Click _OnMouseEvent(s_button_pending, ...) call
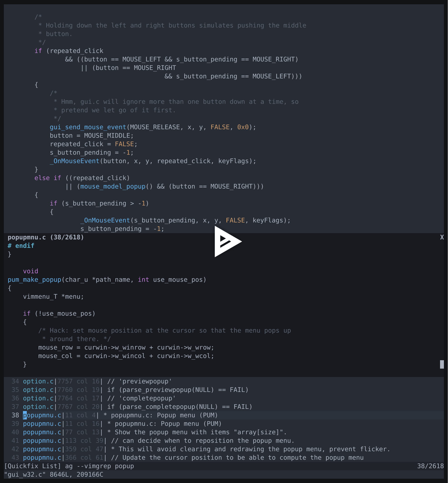This screenshot has height=483, width=448. tap(185, 220)
